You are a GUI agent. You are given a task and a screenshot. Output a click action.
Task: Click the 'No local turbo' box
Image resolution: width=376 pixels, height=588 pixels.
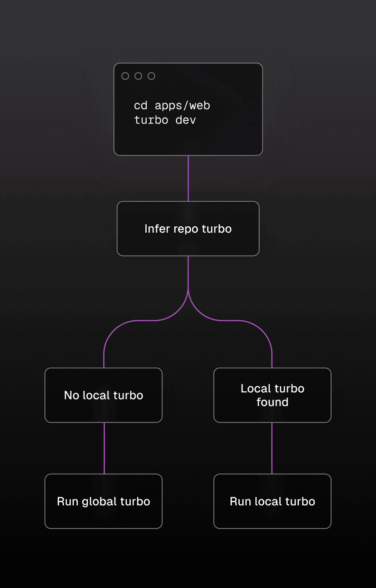point(103,395)
